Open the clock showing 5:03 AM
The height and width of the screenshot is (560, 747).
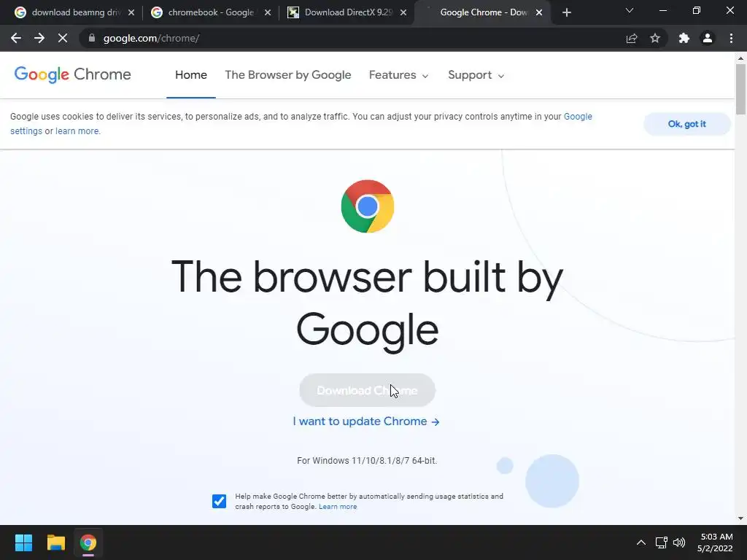[715, 542]
